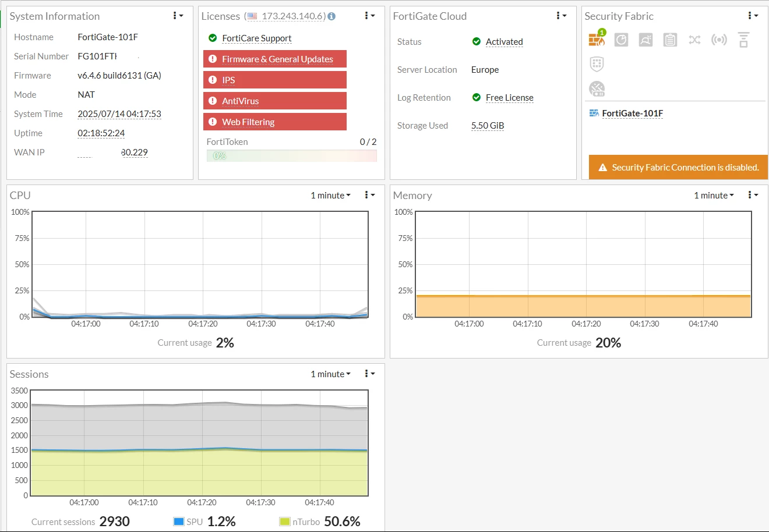
Task: Click the green check icon beside Free License
Action: [477, 97]
